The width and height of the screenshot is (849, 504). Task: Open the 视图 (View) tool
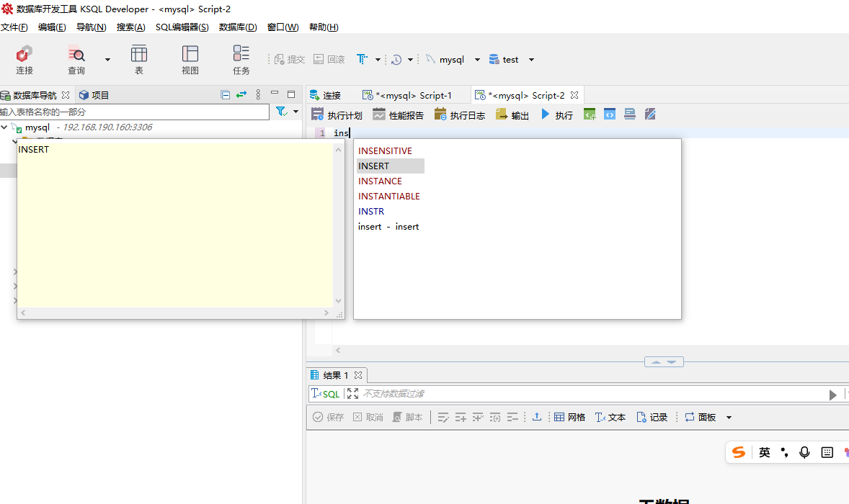[190, 60]
